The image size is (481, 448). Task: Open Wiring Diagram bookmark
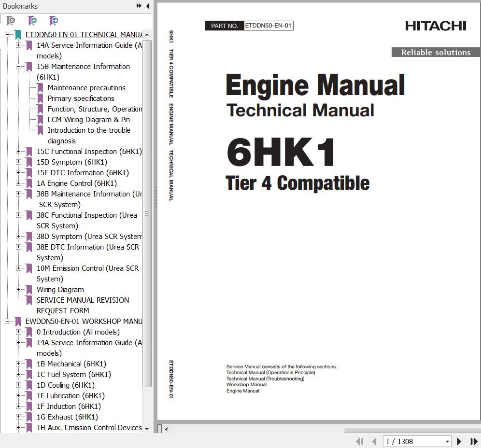coord(60,290)
